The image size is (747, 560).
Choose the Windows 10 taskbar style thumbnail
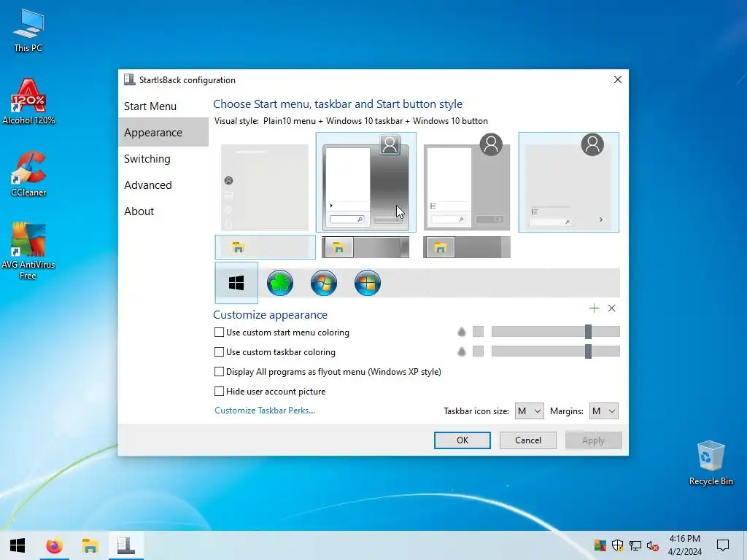pos(266,247)
